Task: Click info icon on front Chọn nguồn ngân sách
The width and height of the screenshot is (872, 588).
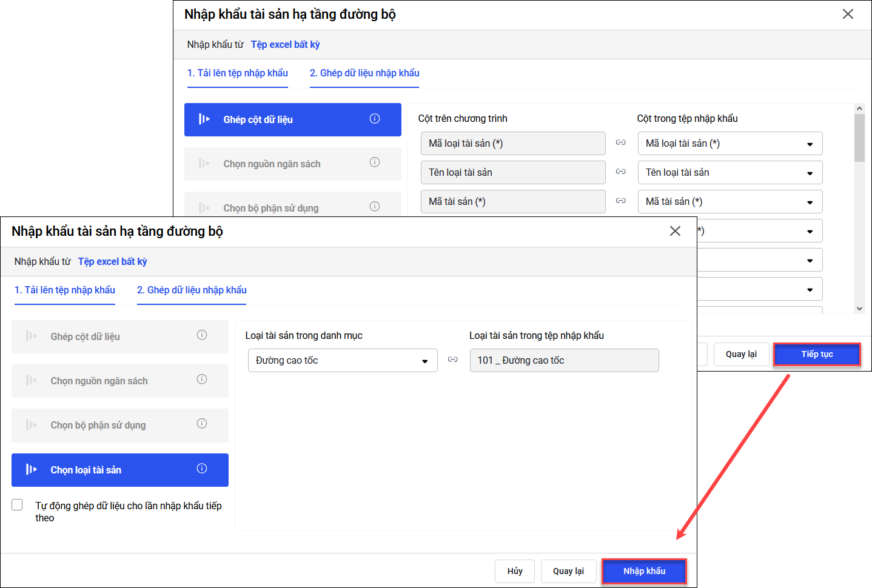Action: 202,379
